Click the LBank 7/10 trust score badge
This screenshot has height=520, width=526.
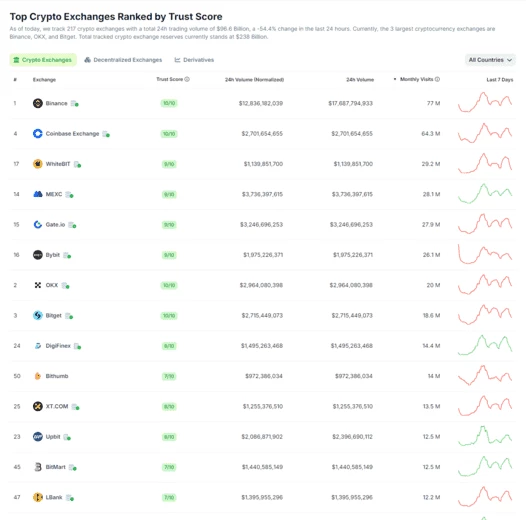point(169,498)
